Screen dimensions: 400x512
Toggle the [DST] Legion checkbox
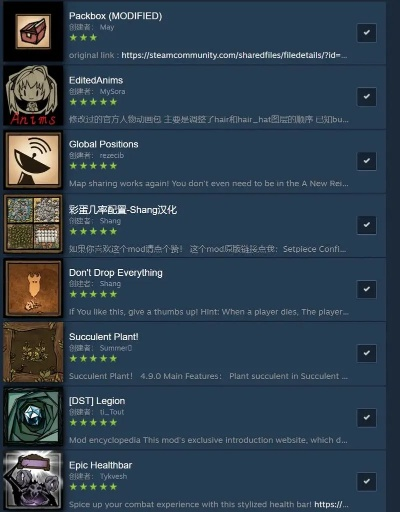click(367, 417)
